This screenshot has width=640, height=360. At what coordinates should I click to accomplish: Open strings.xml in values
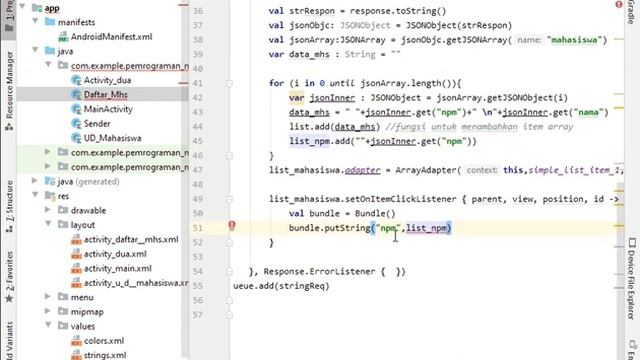click(105, 355)
